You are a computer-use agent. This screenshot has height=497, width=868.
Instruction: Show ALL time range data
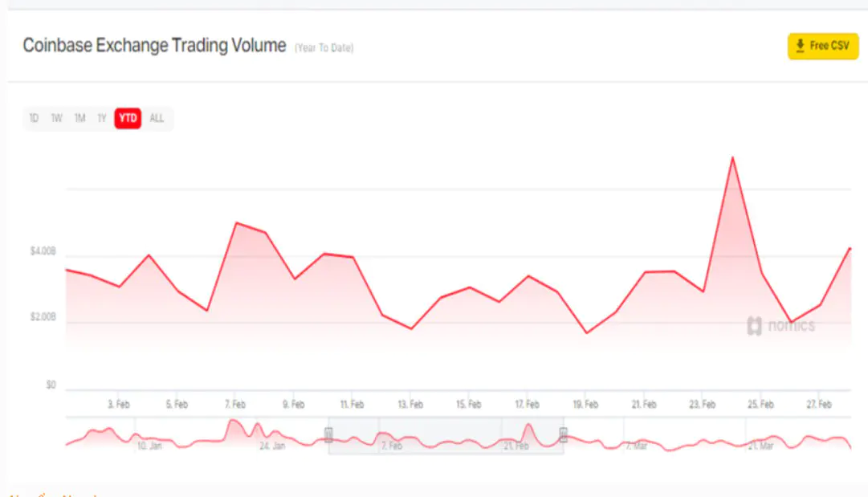[x=157, y=118]
